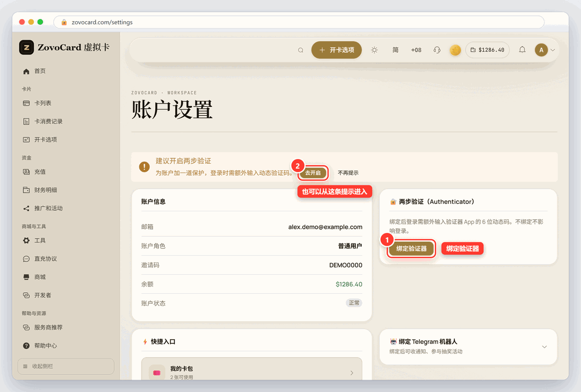
Task: Expand the avatar dropdown chevron
Action: pyautogui.click(x=553, y=50)
